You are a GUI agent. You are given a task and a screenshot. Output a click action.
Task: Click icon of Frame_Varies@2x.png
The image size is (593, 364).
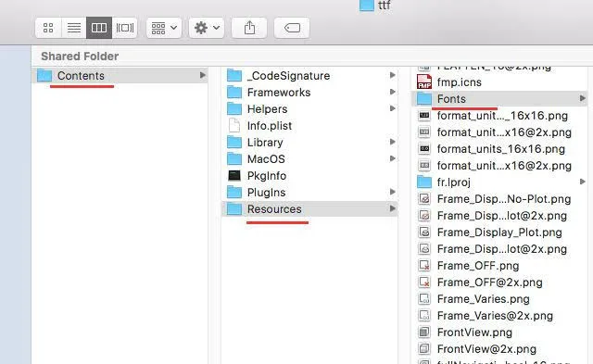pos(424,315)
